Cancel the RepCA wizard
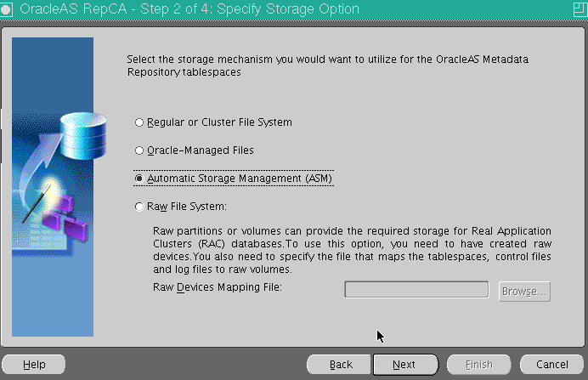 pyautogui.click(x=551, y=364)
